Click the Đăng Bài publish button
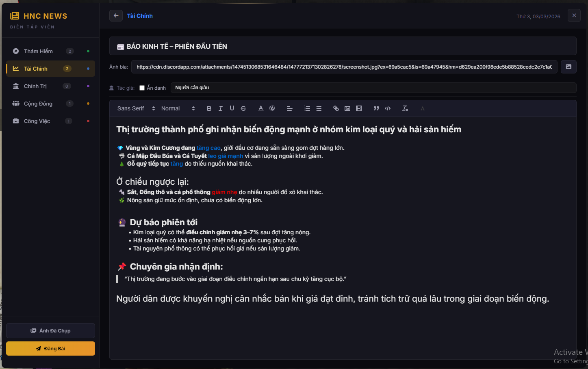 50,349
